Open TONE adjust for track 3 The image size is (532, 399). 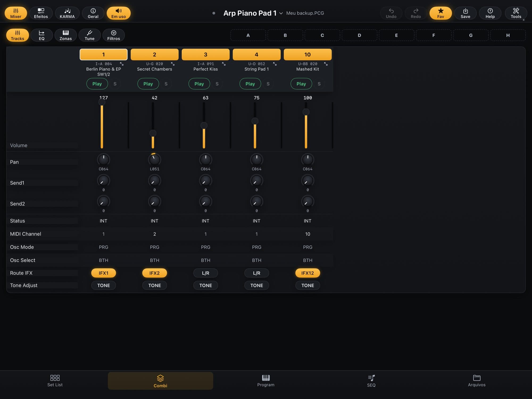click(206, 285)
